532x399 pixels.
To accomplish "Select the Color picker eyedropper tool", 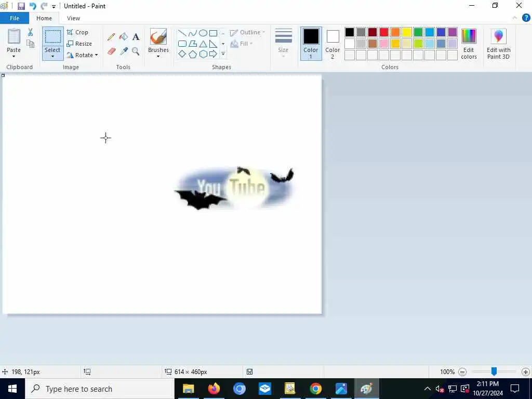I will pos(124,51).
